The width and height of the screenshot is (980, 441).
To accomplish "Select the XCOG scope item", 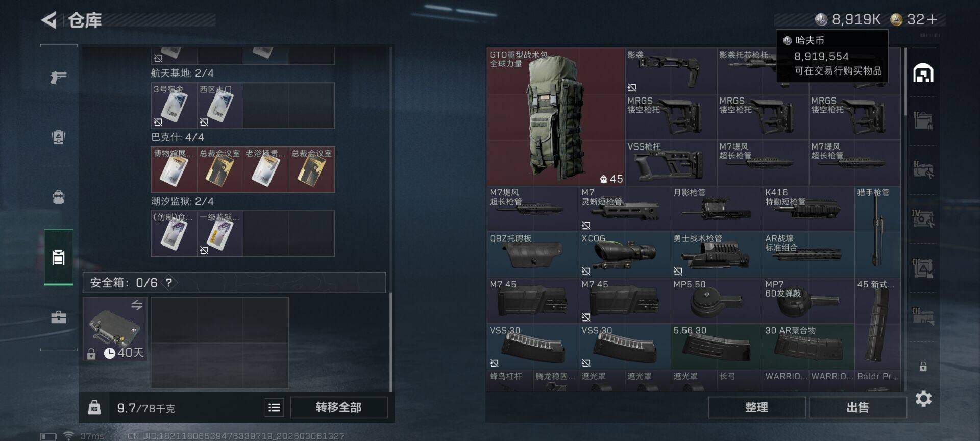I will pyautogui.click(x=625, y=255).
